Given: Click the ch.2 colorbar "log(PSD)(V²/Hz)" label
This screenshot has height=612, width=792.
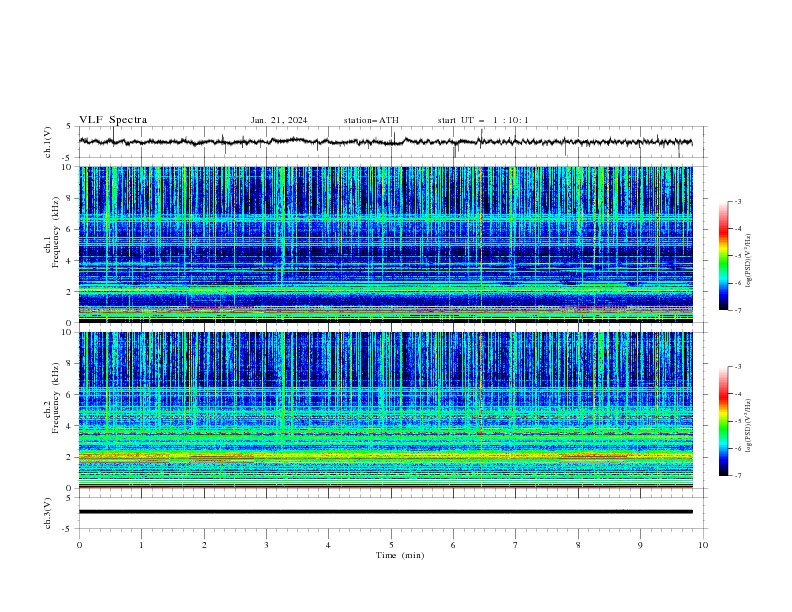Looking at the screenshot, I should 749,426.
